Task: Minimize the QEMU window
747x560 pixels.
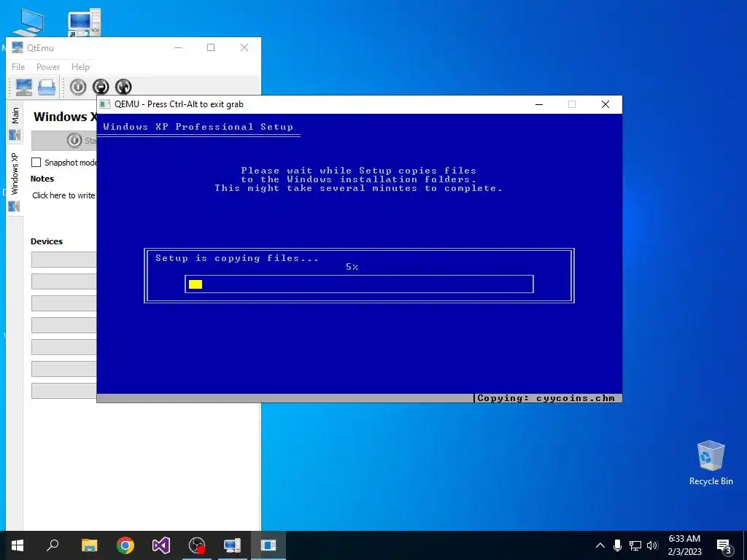Action: (x=539, y=104)
